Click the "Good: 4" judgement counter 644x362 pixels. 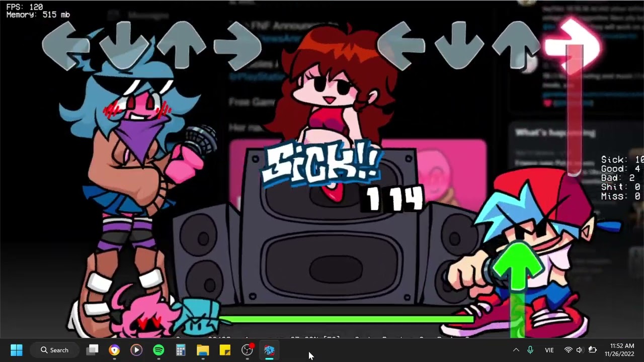(621, 169)
